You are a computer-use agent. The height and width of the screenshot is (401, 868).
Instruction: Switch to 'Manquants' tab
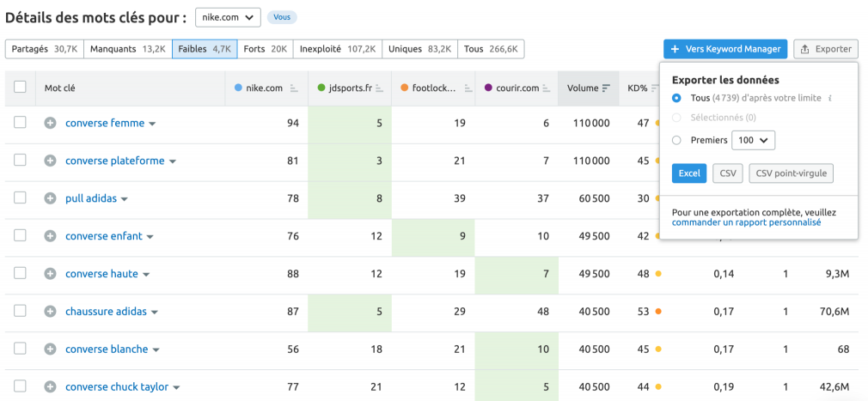coord(128,49)
